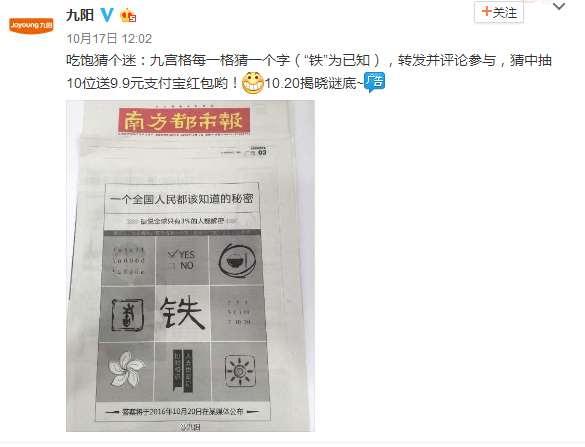
Task: Click the center 铁 character cell
Action: 182,313
